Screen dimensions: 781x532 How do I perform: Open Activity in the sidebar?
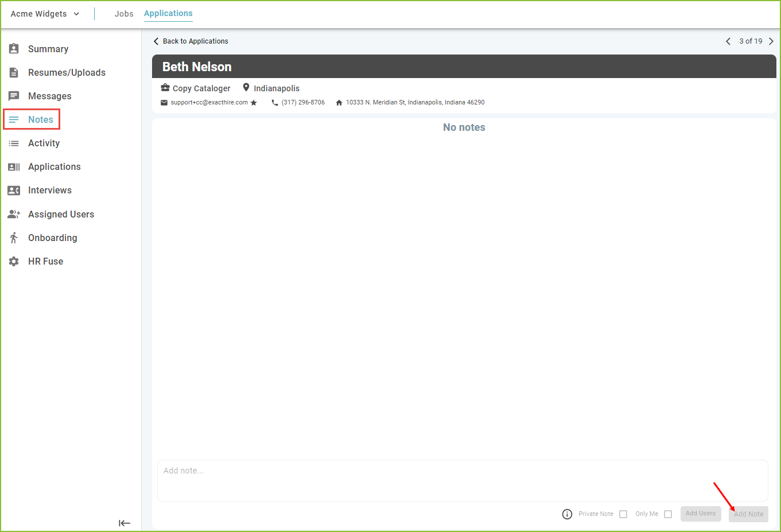tap(44, 143)
